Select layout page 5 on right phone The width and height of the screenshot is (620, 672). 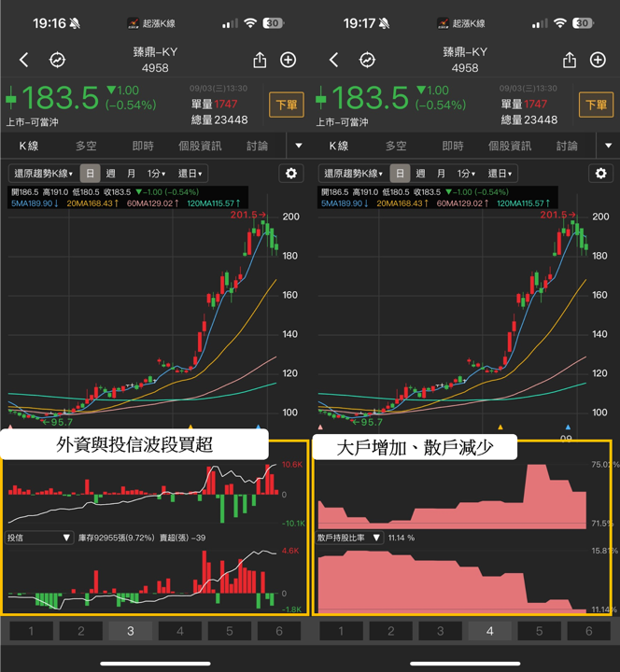tap(540, 631)
